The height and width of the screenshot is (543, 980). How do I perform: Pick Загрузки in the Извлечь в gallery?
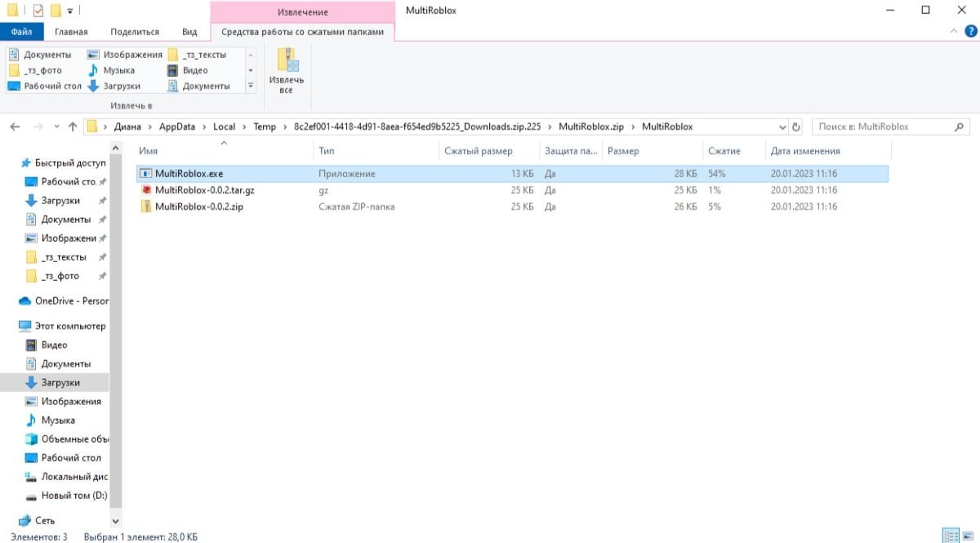click(114, 86)
